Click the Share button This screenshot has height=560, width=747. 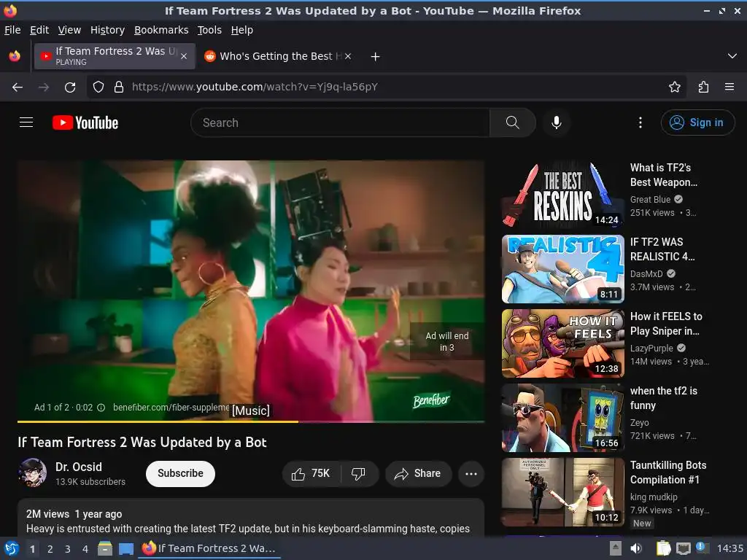coord(418,473)
